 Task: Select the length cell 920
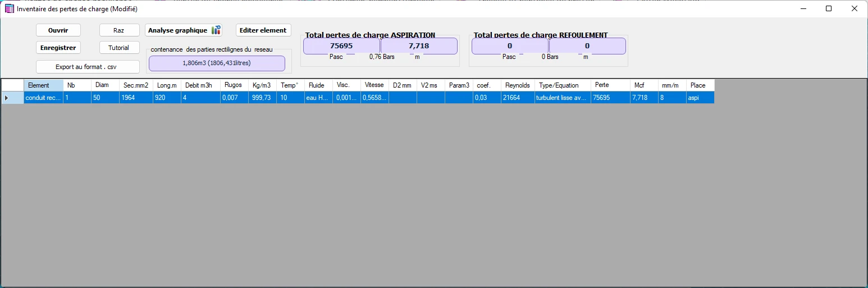[x=167, y=98]
